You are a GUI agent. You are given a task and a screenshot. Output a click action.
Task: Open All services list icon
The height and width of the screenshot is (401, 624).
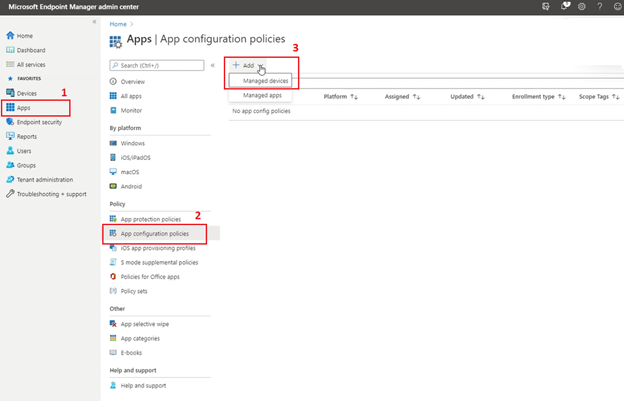click(10, 64)
